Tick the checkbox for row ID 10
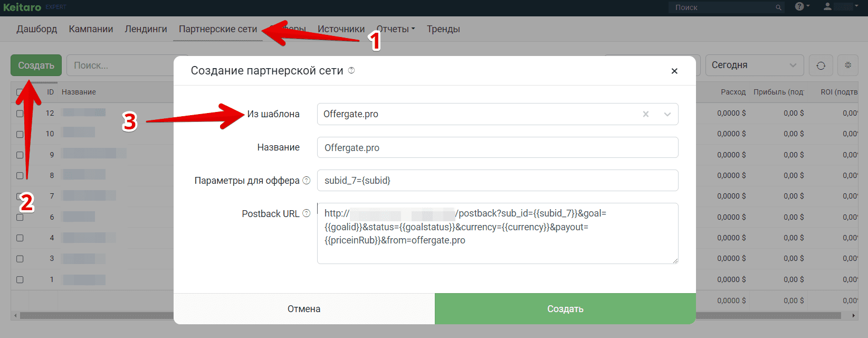This screenshot has width=868, height=338. tap(20, 134)
